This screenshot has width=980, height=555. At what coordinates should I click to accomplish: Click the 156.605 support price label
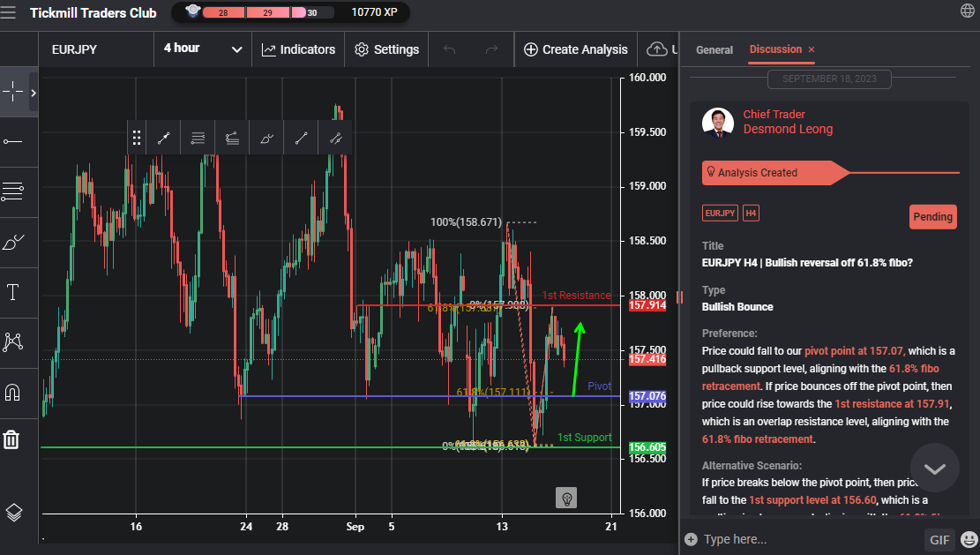[647, 446]
